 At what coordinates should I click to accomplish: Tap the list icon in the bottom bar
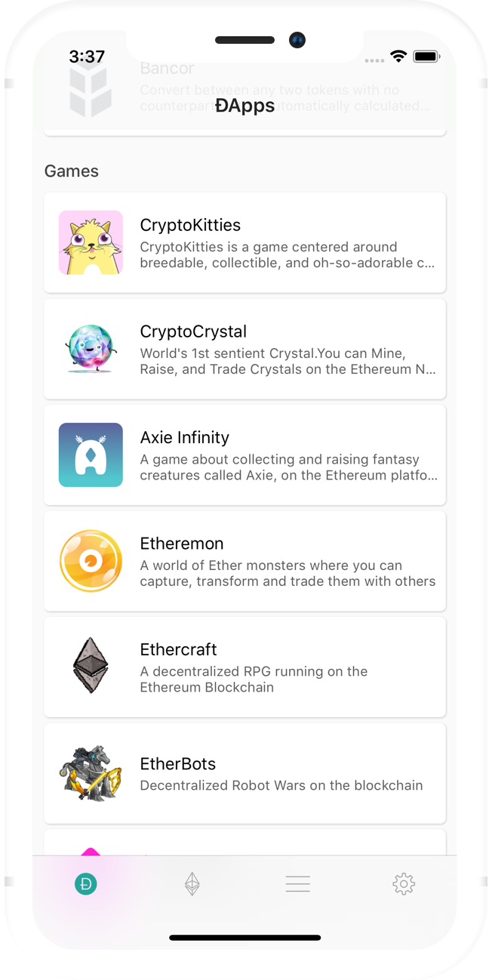(297, 883)
